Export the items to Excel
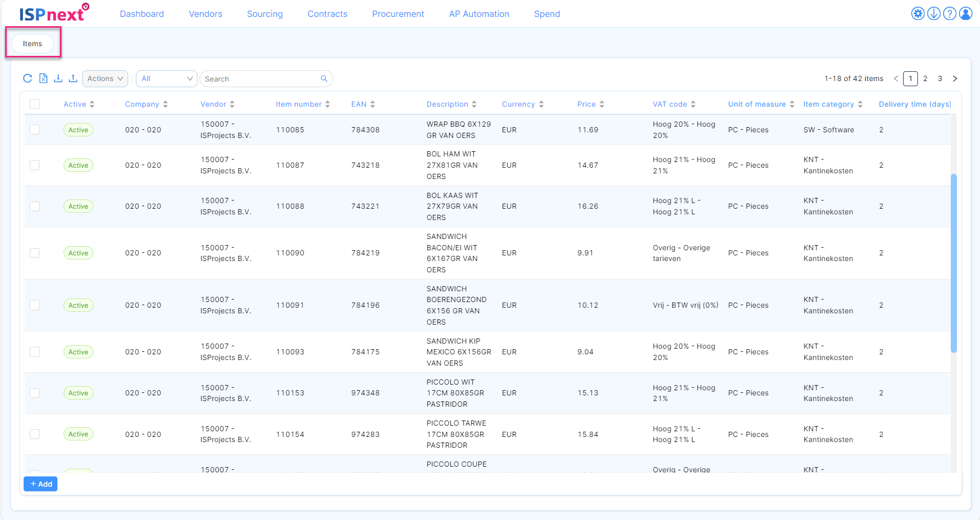 pos(43,78)
